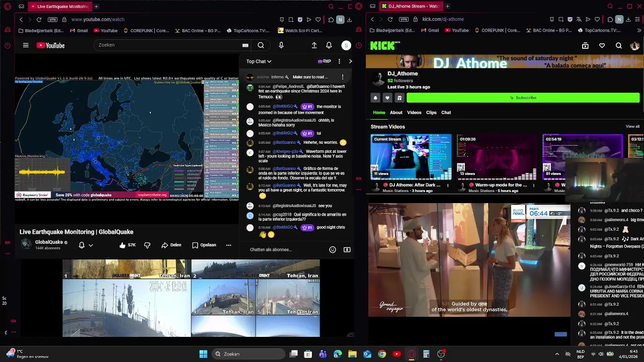The image size is (644, 362).
Task: Click the YouTube logo
Action: click(50, 45)
